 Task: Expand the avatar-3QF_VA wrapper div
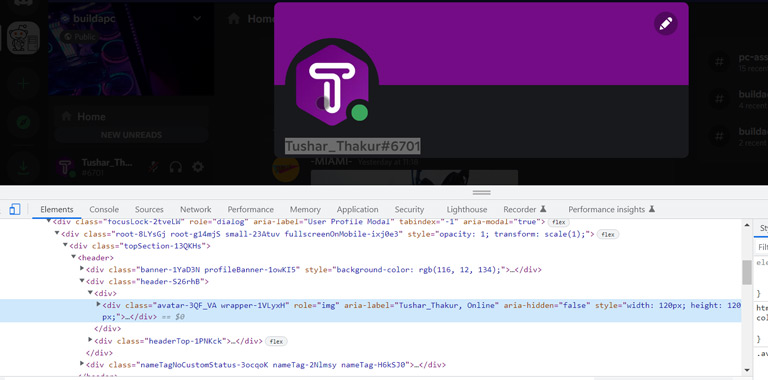pyautogui.click(x=98, y=305)
